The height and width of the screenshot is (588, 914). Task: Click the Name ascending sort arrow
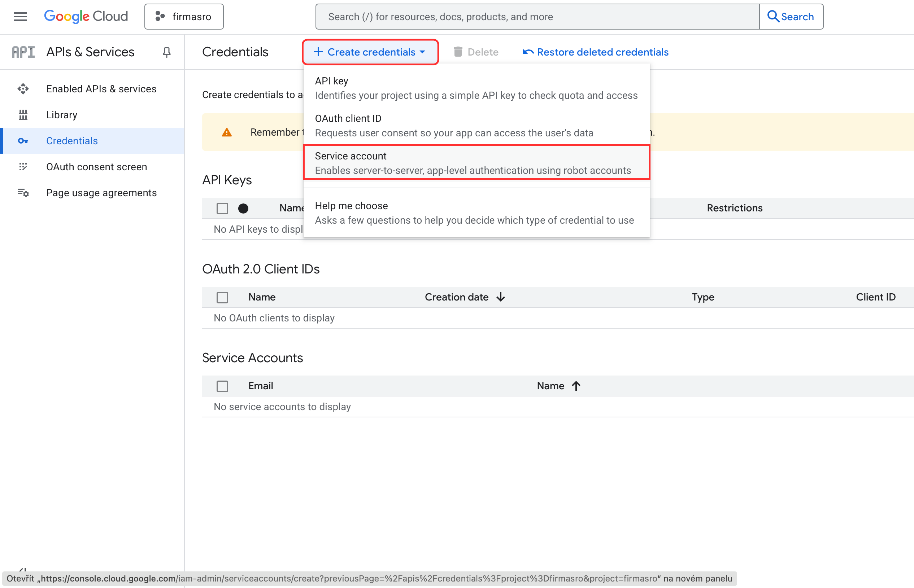point(576,386)
